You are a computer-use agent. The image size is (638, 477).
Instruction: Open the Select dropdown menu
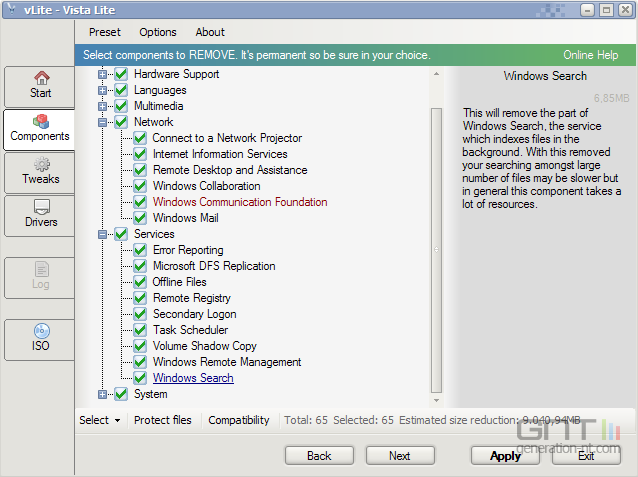coord(100,420)
